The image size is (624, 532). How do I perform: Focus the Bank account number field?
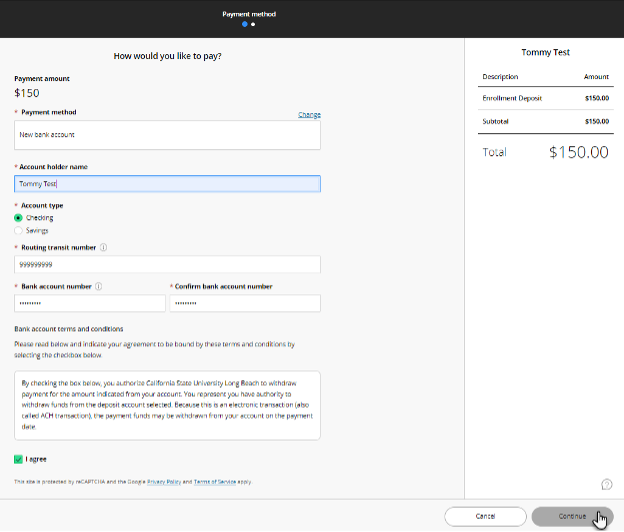pyautogui.click(x=90, y=304)
